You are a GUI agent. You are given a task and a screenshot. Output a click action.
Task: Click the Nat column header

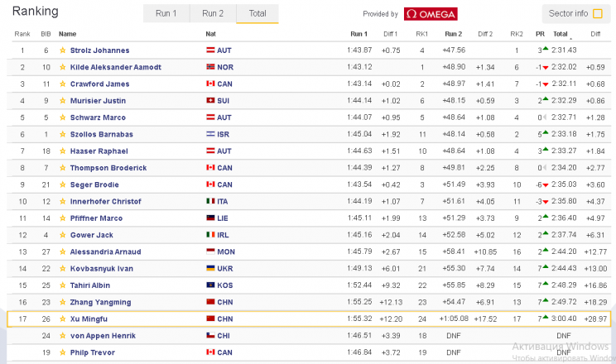tap(210, 34)
